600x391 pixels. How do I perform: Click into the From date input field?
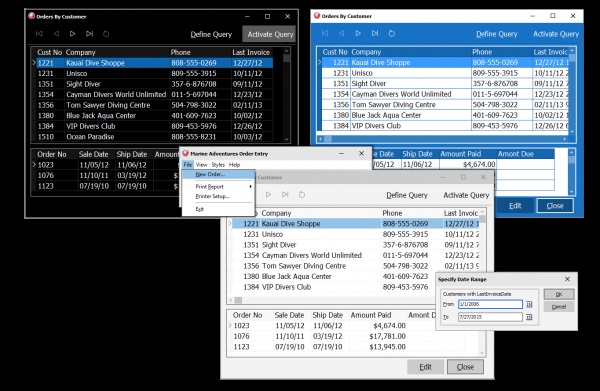coord(490,304)
